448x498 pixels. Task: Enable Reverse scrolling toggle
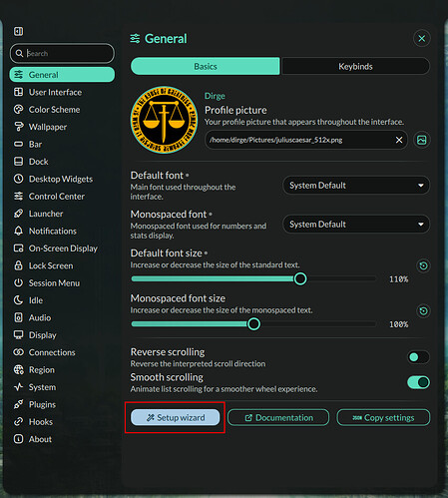(x=418, y=357)
